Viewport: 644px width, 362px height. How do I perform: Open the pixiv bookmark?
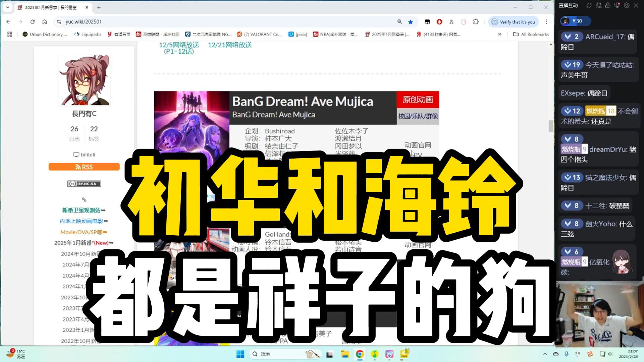298,34
